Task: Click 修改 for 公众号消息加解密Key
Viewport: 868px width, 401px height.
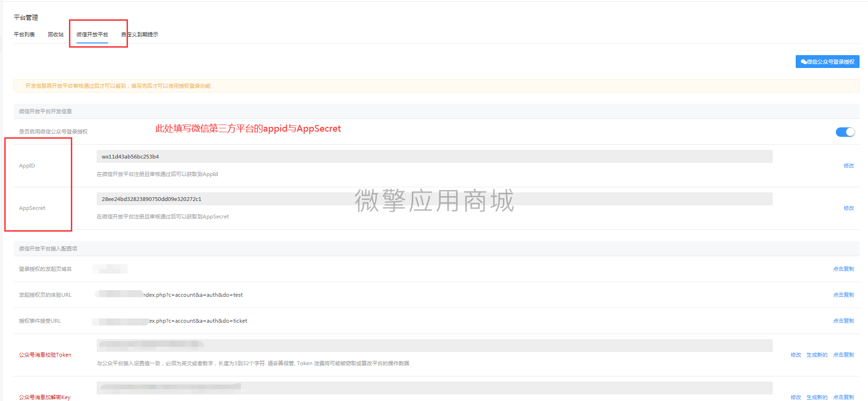Action: point(796,397)
